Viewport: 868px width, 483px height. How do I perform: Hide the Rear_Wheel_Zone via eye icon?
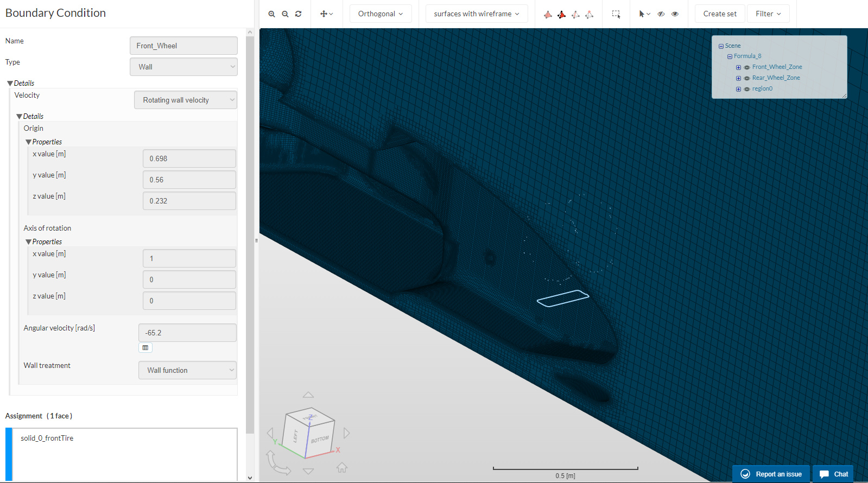[747, 78]
